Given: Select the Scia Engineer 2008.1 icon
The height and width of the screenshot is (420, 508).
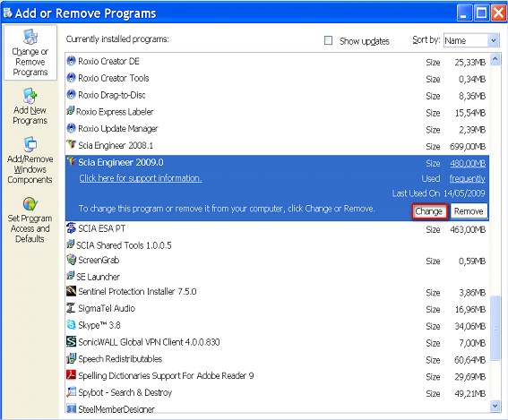Looking at the screenshot, I should (x=71, y=144).
